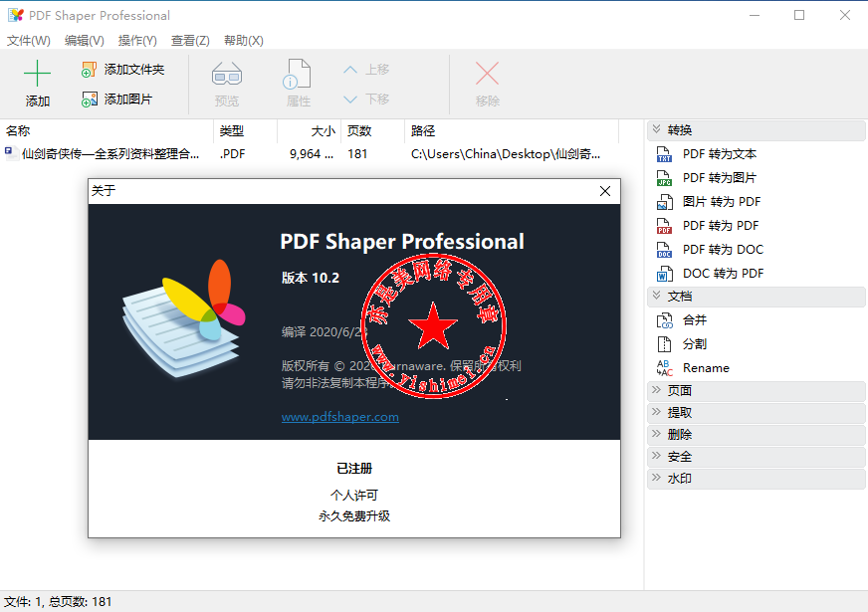The height and width of the screenshot is (612, 868).
Task: Select the 仙剑奇侠传 PDF file name
Action: (110, 154)
